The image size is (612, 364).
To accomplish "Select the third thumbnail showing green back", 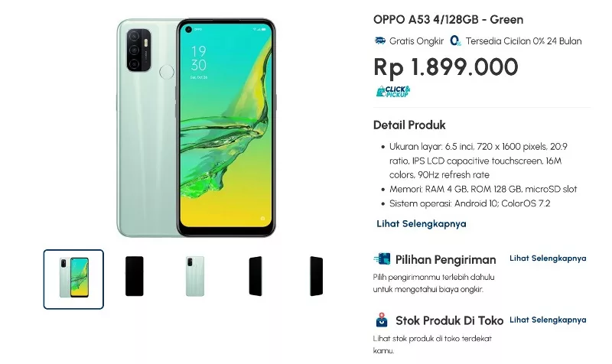I will (x=195, y=276).
